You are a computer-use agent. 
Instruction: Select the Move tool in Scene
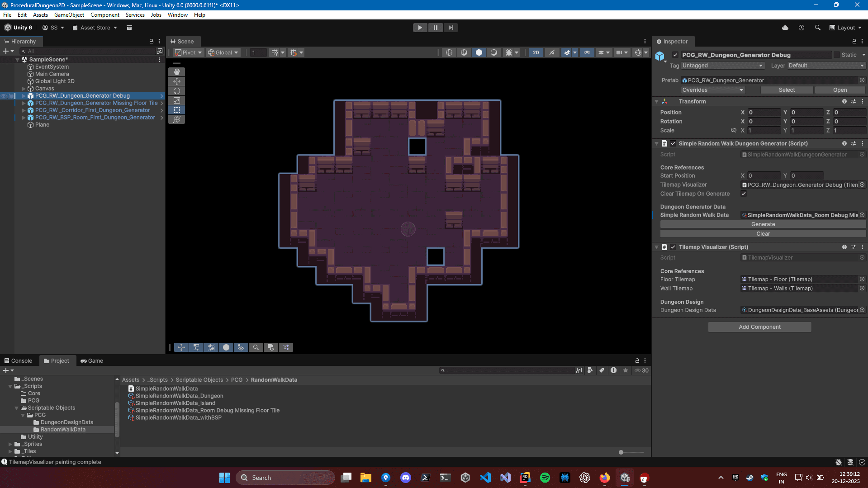[x=176, y=81]
